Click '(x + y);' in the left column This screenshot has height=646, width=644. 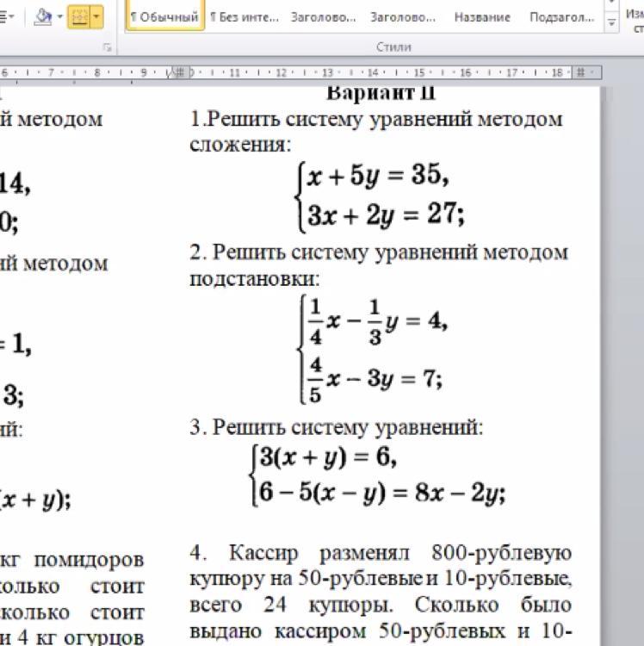click(x=35, y=500)
